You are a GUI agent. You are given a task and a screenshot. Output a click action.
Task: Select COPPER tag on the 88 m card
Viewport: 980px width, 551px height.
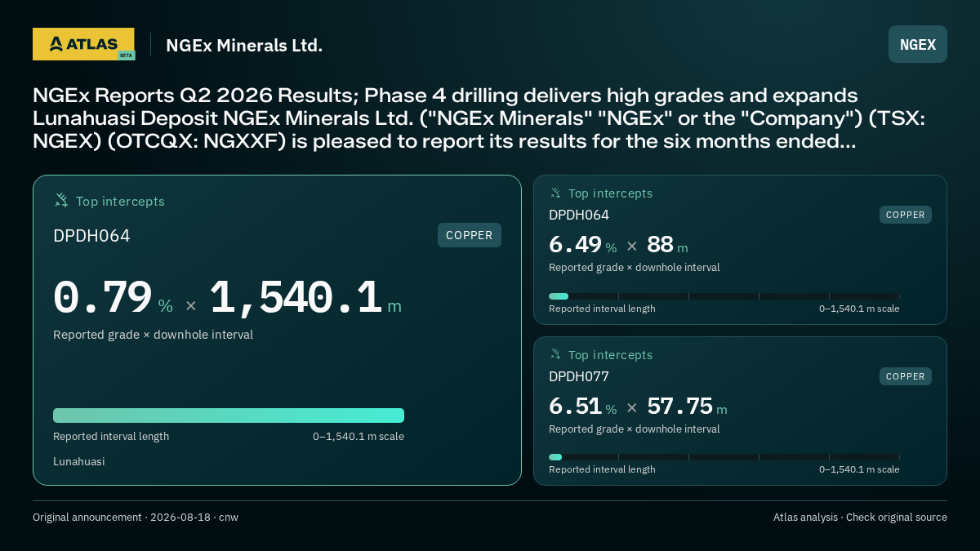click(906, 215)
